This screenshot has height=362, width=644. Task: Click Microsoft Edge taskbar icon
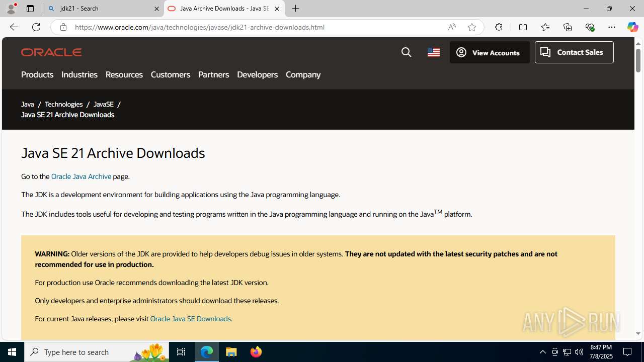tap(207, 352)
